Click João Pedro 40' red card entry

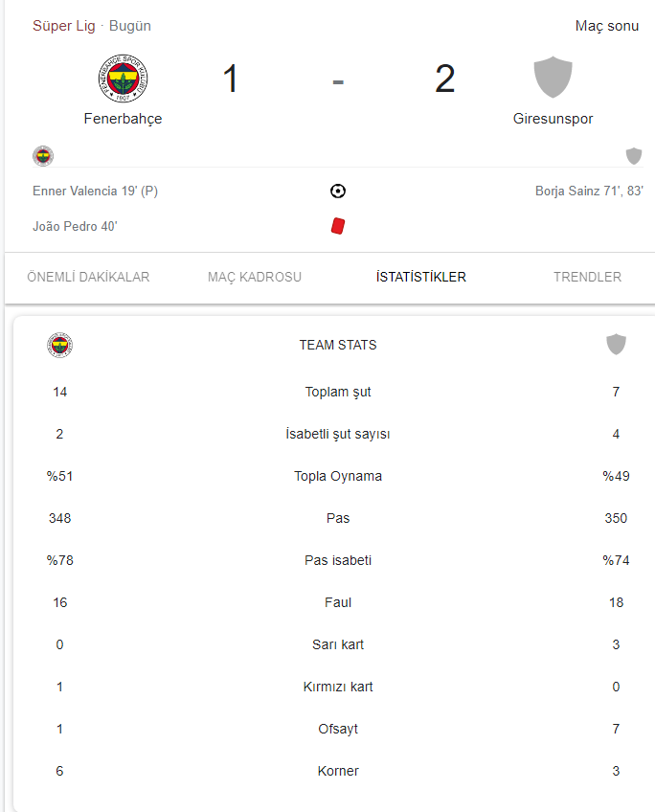tap(75, 226)
